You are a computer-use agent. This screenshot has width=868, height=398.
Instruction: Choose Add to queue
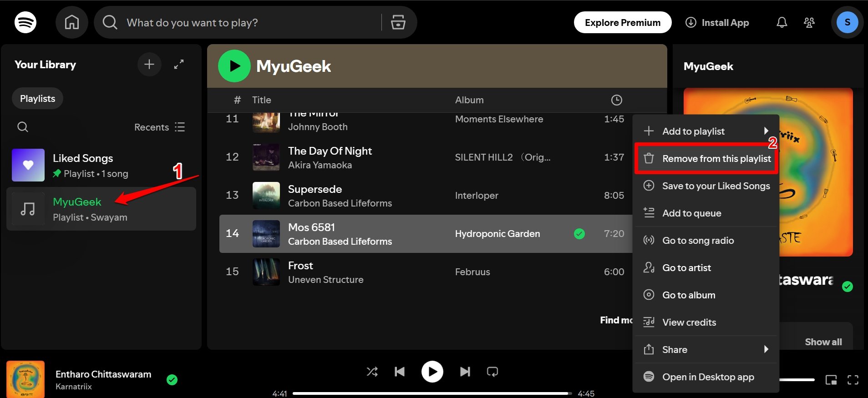[706, 213]
